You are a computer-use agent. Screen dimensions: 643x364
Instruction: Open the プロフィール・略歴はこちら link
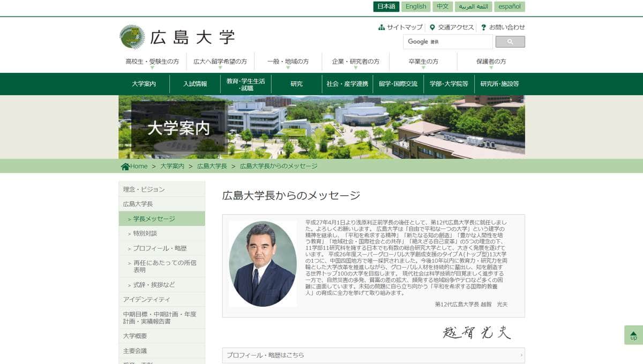pos(373,355)
